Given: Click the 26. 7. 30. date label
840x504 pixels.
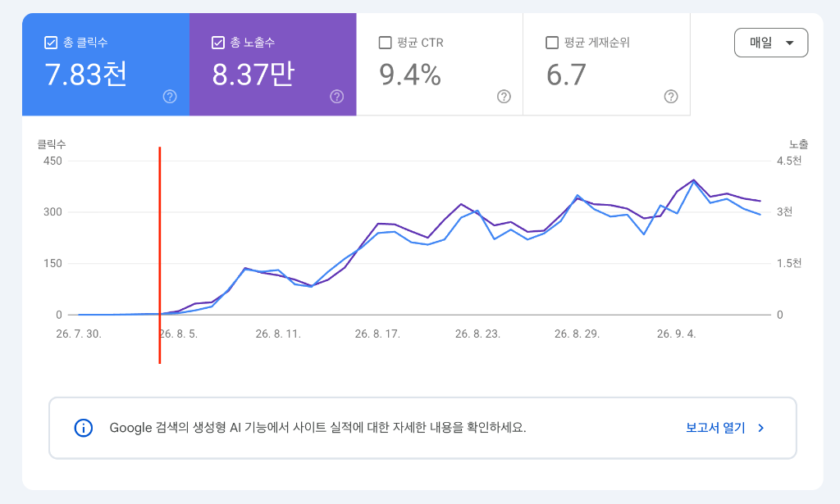Looking at the screenshot, I should 78,334.
